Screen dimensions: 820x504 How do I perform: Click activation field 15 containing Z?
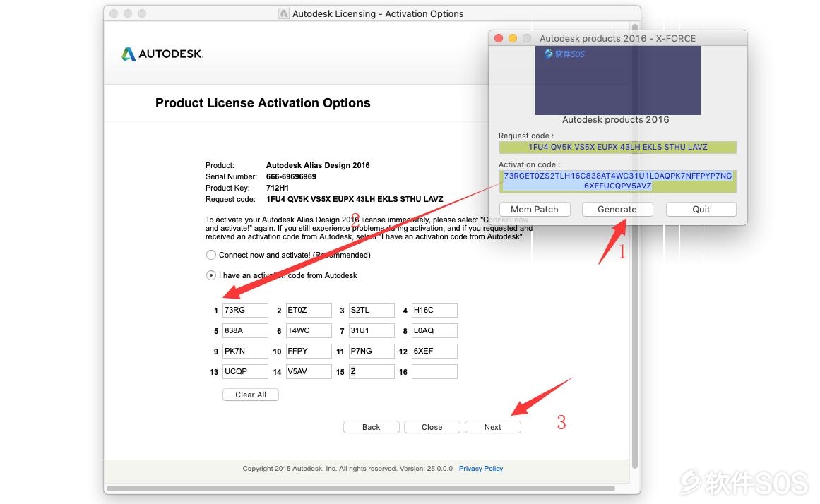point(372,371)
